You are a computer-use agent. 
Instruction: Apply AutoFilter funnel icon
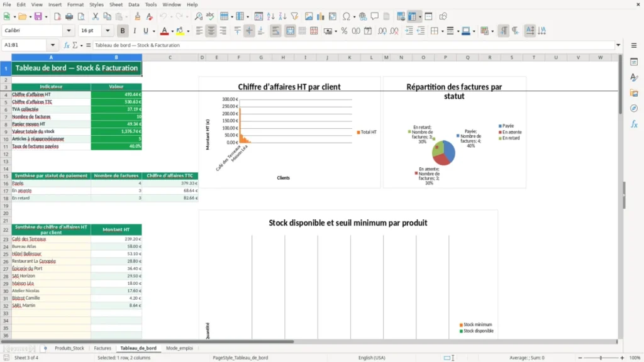[x=294, y=16]
